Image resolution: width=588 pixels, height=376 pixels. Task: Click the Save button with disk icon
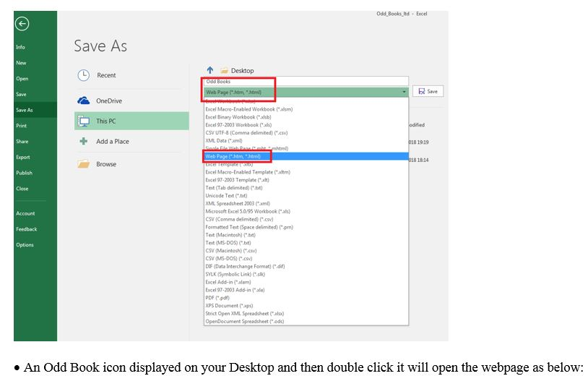click(x=428, y=91)
